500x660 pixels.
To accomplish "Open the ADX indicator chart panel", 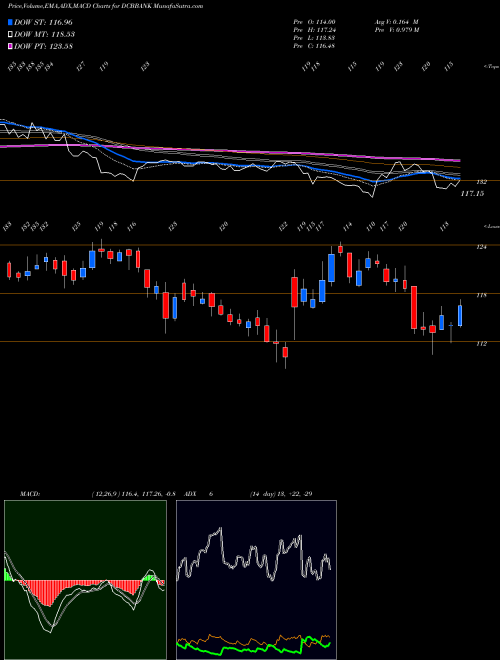I will pyautogui.click(x=256, y=580).
